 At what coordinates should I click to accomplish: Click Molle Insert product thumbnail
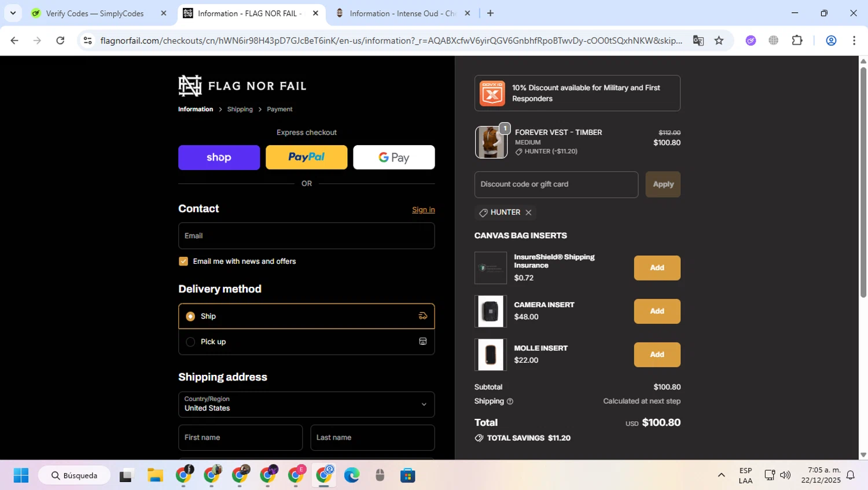491,355
